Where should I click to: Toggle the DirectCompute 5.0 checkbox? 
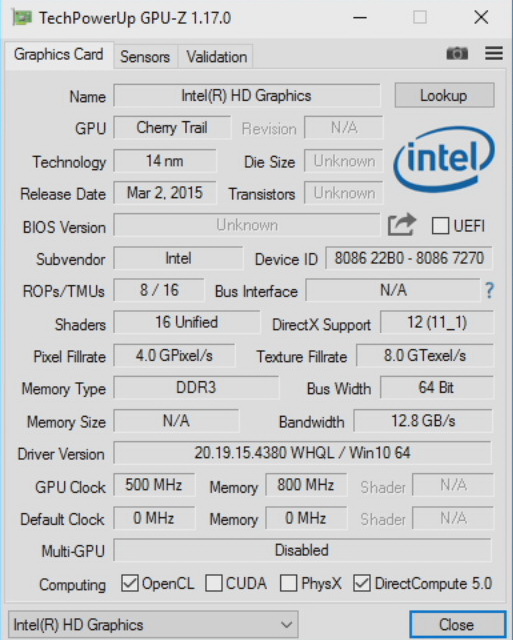point(362,583)
